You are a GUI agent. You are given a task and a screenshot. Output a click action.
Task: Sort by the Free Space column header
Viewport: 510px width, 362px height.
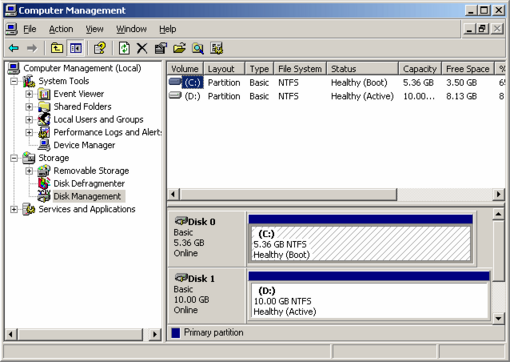click(468, 69)
